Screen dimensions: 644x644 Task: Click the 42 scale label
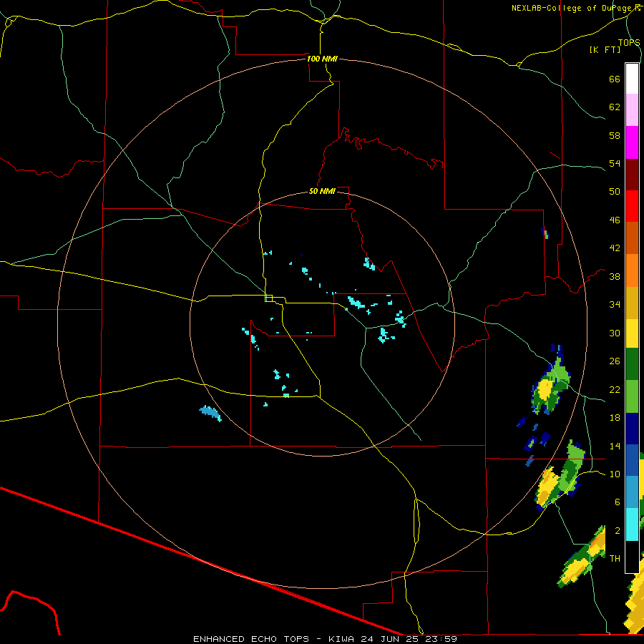pyautogui.click(x=615, y=248)
